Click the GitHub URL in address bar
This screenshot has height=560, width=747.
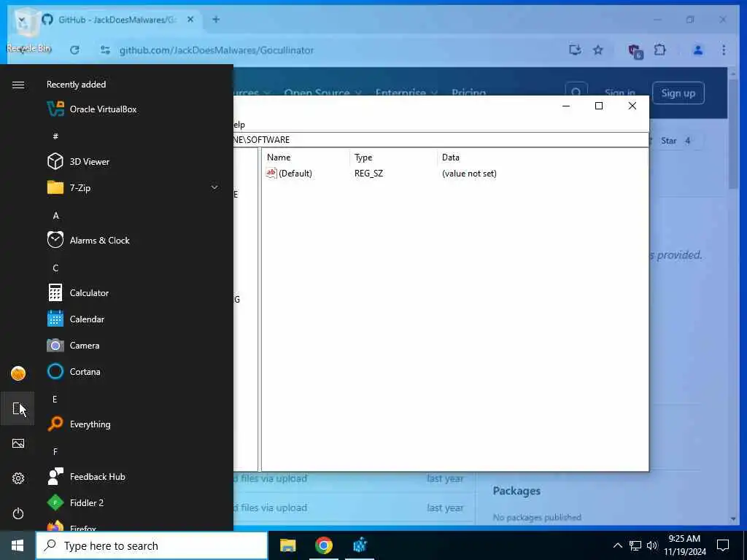(x=216, y=50)
